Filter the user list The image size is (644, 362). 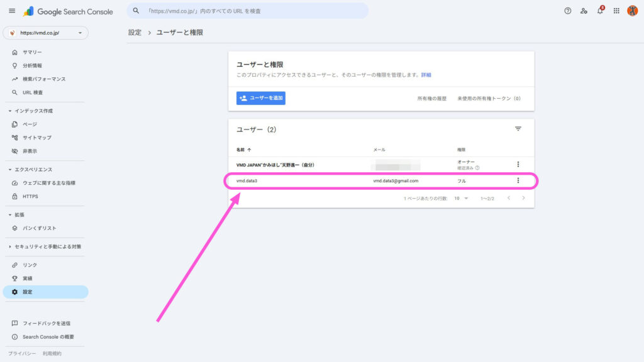point(518,128)
